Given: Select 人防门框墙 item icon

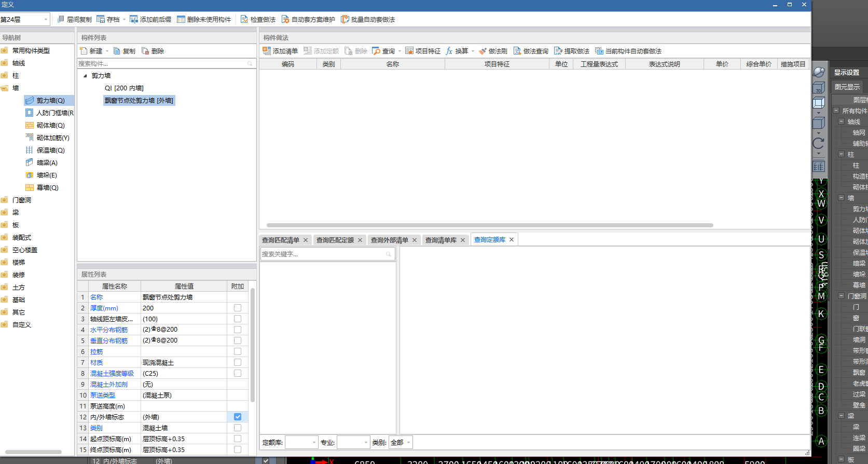Looking at the screenshot, I should (30, 113).
